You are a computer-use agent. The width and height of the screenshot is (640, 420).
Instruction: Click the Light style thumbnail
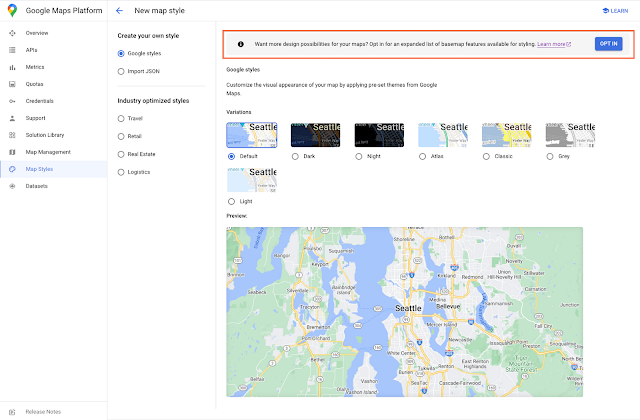pos(252,180)
